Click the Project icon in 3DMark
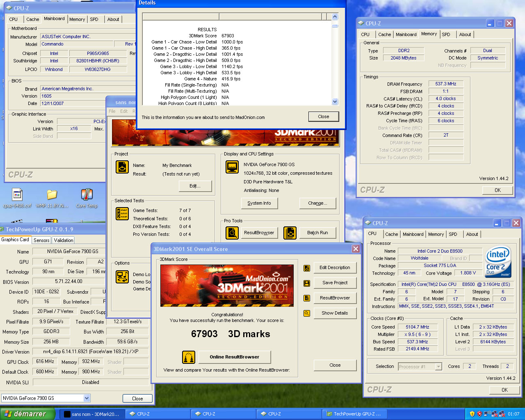 (x=122, y=167)
